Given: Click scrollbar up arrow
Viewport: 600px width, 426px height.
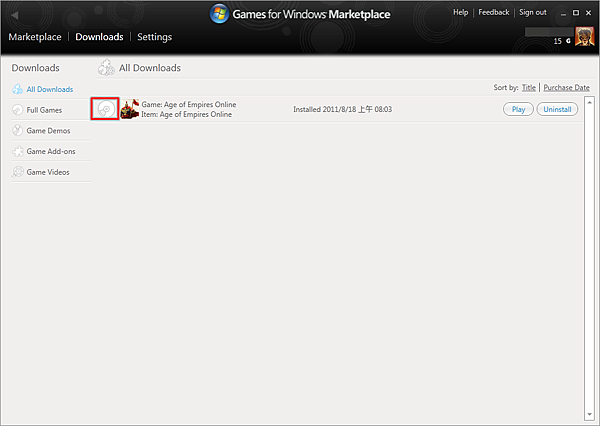Looking at the screenshot, I should click(x=589, y=102).
